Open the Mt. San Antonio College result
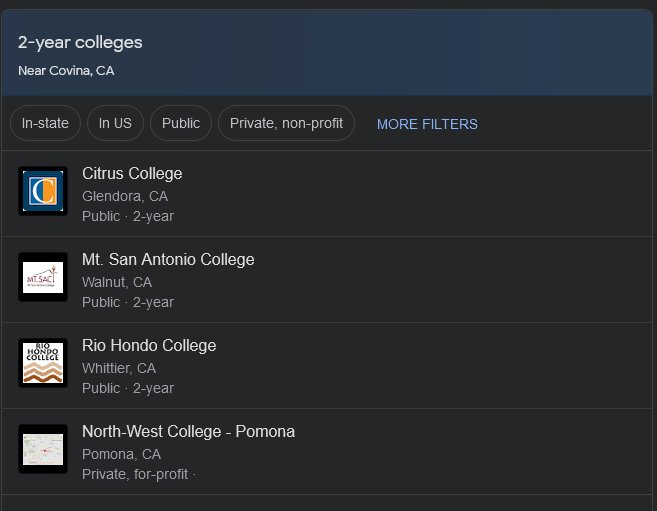The width and height of the screenshot is (657, 511). click(327, 280)
